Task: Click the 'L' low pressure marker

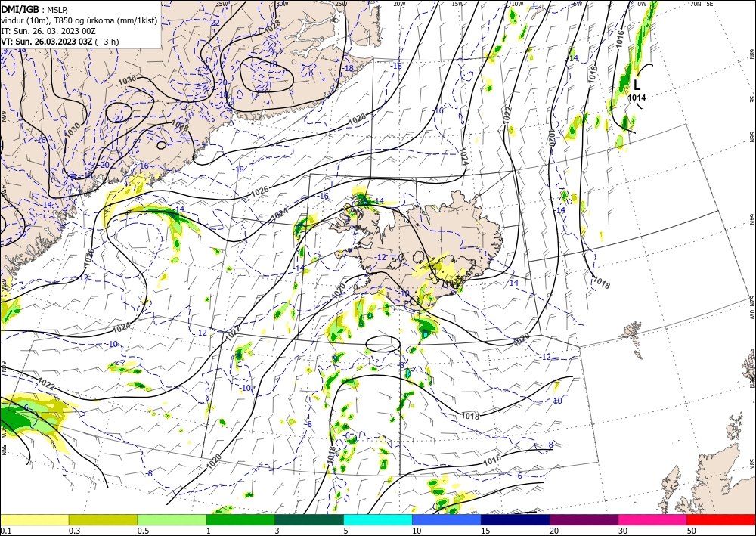Action: pos(637,85)
